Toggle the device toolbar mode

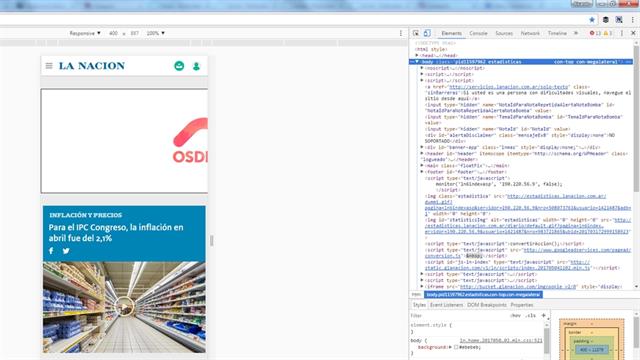click(427, 33)
